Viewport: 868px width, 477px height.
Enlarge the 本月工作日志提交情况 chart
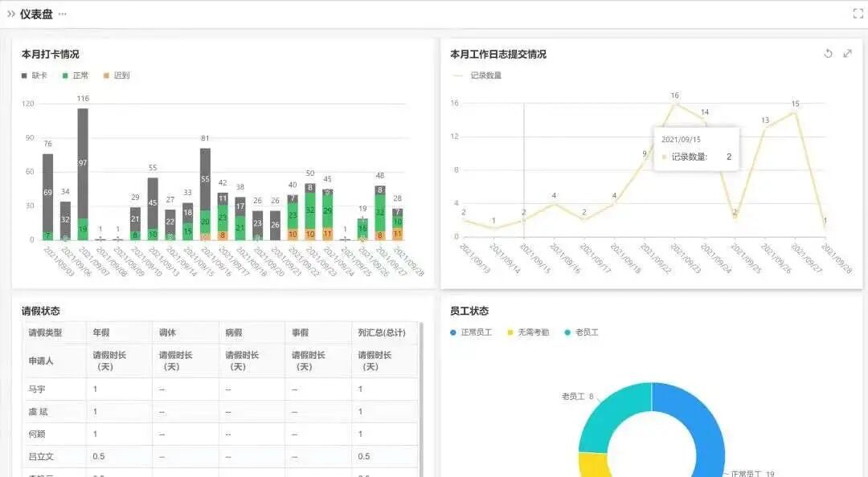847,54
